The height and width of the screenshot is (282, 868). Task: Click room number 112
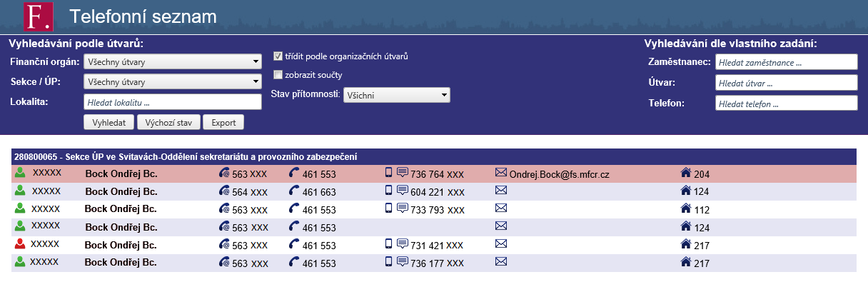(x=702, y=210)
